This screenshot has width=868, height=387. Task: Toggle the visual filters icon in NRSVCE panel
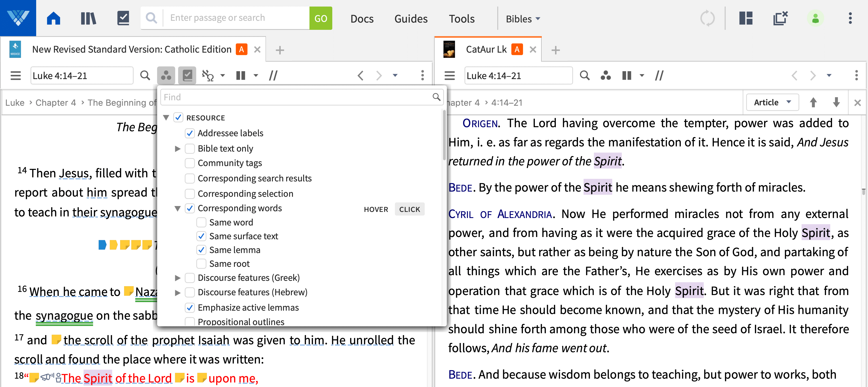coord(166,75)
